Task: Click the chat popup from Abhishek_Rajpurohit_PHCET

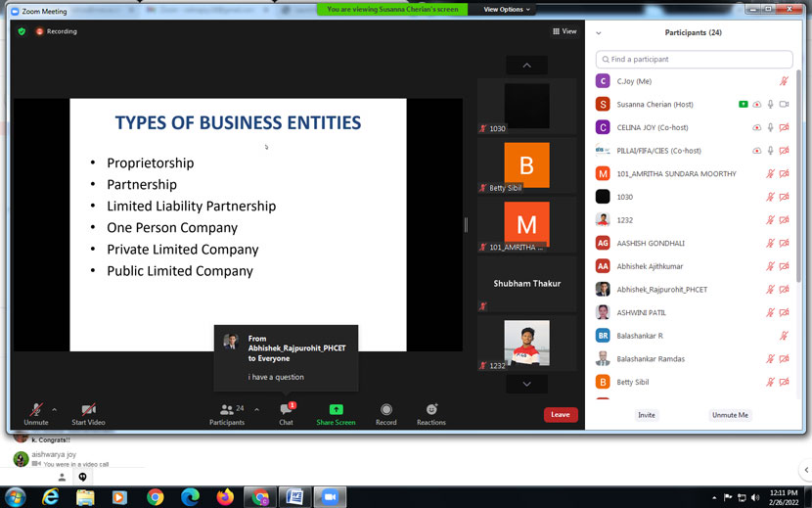Action: point(286,357)
